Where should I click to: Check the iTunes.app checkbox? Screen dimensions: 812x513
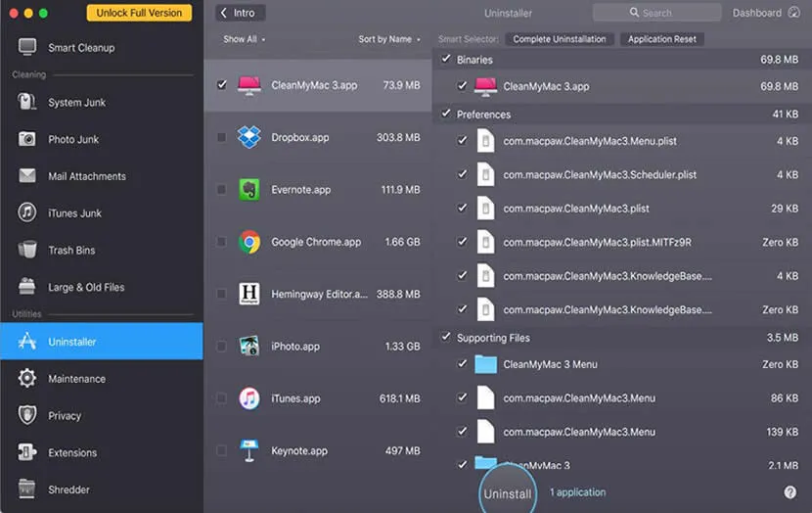click(x=221, y=398)
